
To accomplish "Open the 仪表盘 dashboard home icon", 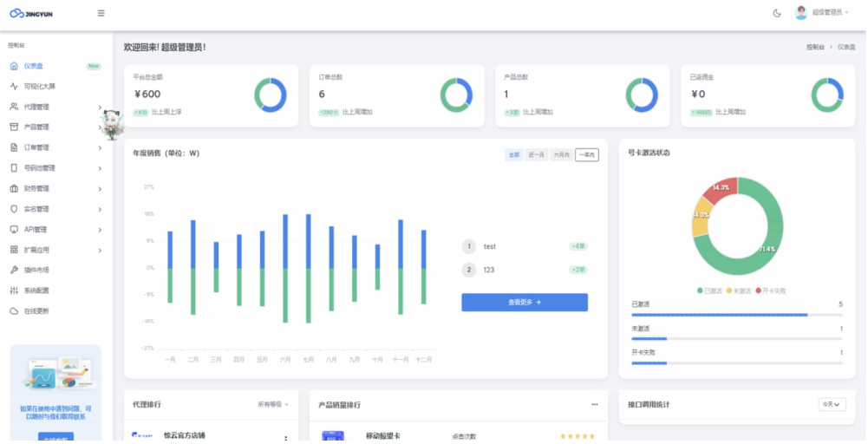I will [x=14, y=66].
